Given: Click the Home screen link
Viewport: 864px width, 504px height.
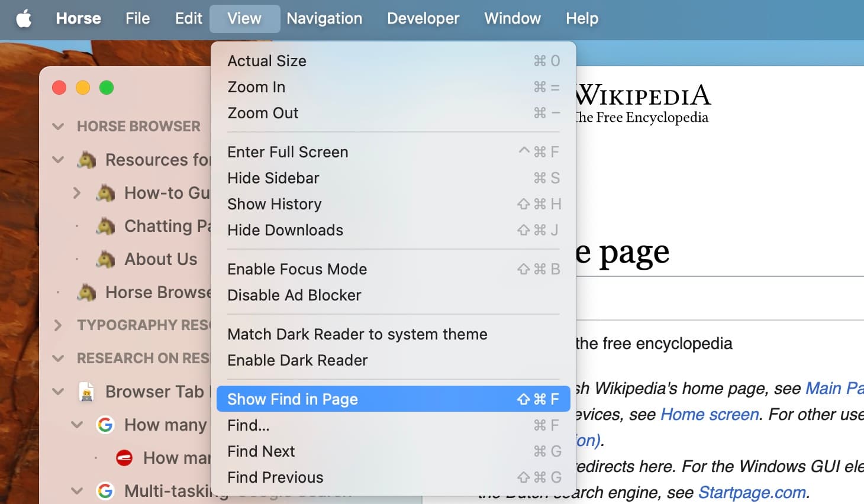Looking at the screenshot, I should (x=709, y=414).
